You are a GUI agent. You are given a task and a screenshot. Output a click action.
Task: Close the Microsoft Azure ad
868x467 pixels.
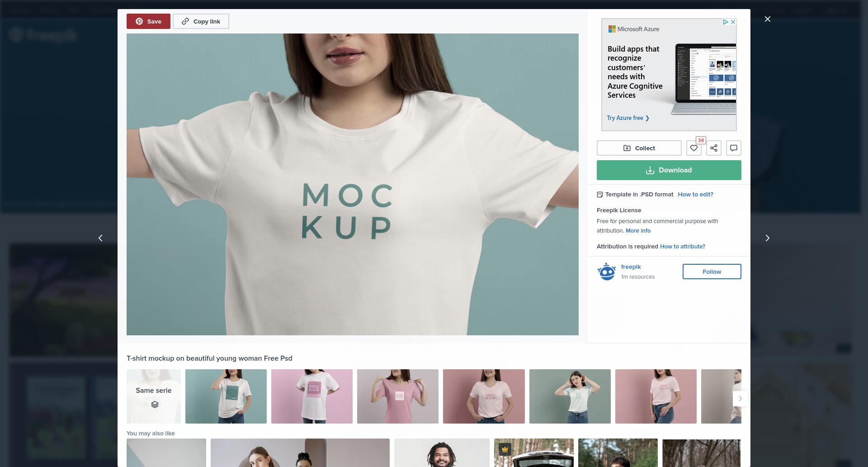pyautogui.click(x=733, y=22)
